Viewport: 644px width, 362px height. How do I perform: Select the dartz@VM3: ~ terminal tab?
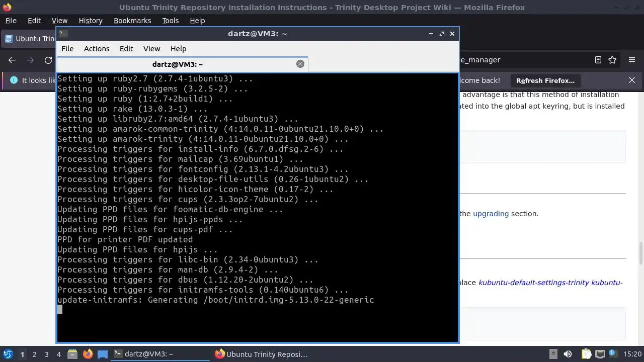[182, 64]
